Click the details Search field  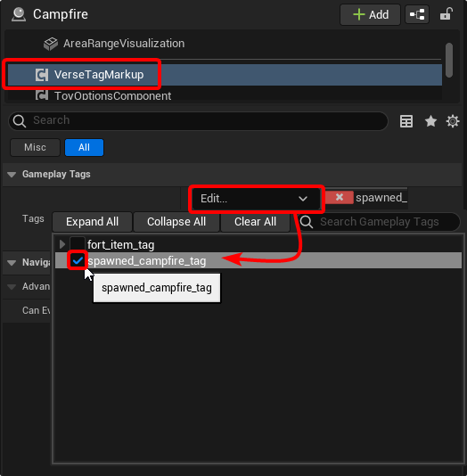tap(198, 120)
